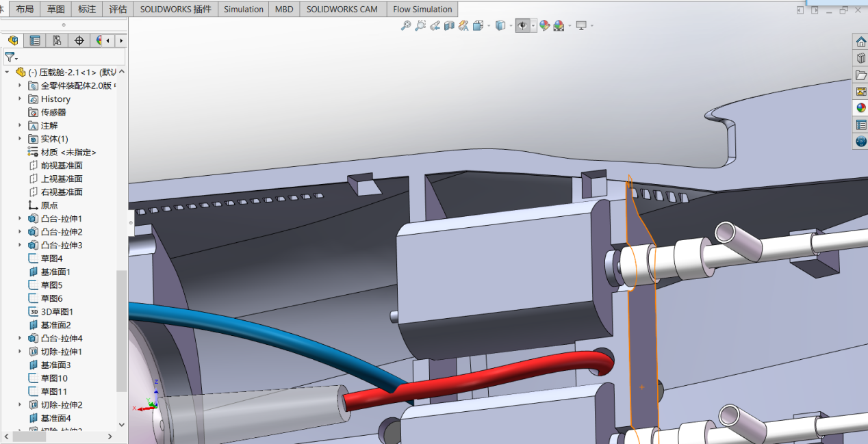Toggle Hide/Show Items eye button
Screen dimensions: 868x444
pyautogui.click(x=522, y=25)
